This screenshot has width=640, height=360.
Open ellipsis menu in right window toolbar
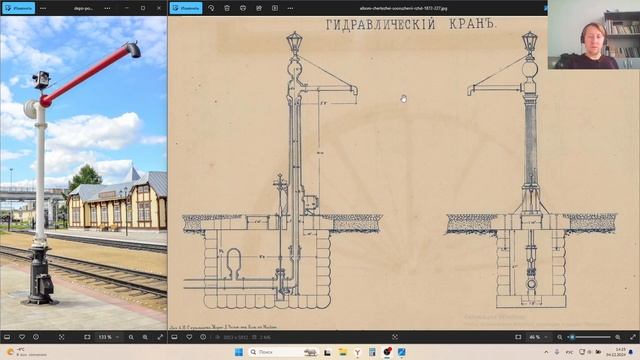(x=290, y=8)
